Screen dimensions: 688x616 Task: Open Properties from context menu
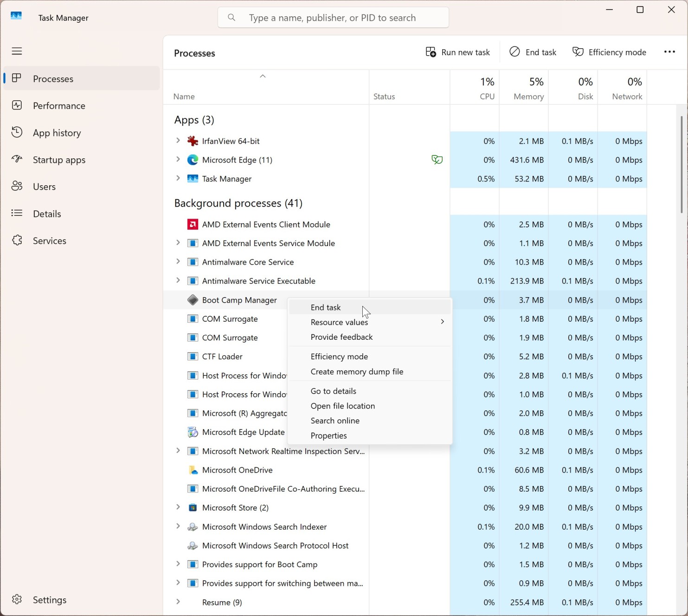(x=370, y=435)
